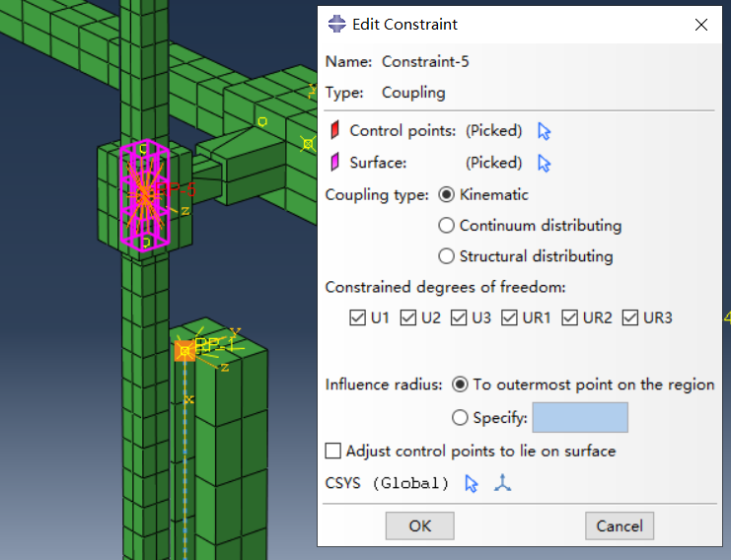The width and height of the screenshot is (731, 560).
Task: Click the create datum CSYS triad icon
Action: coord(502,483)
